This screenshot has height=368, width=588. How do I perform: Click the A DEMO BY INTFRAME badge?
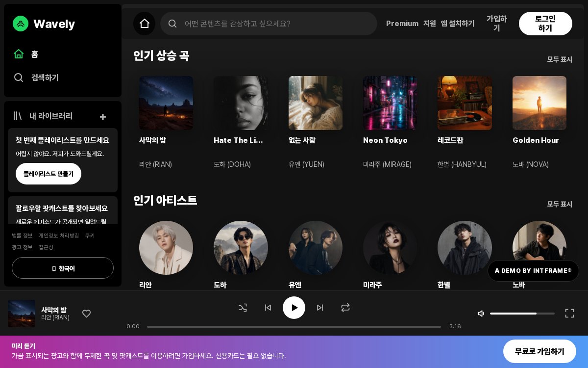(533, 271)
